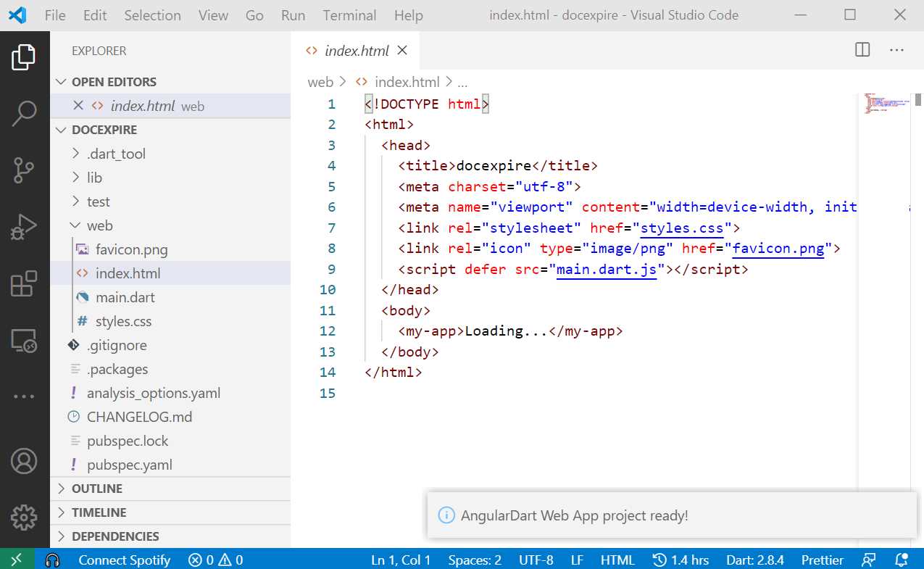924x569 pixels.
Task: Click the notifications bell in status bar
Action: click(x=901, y=559)
